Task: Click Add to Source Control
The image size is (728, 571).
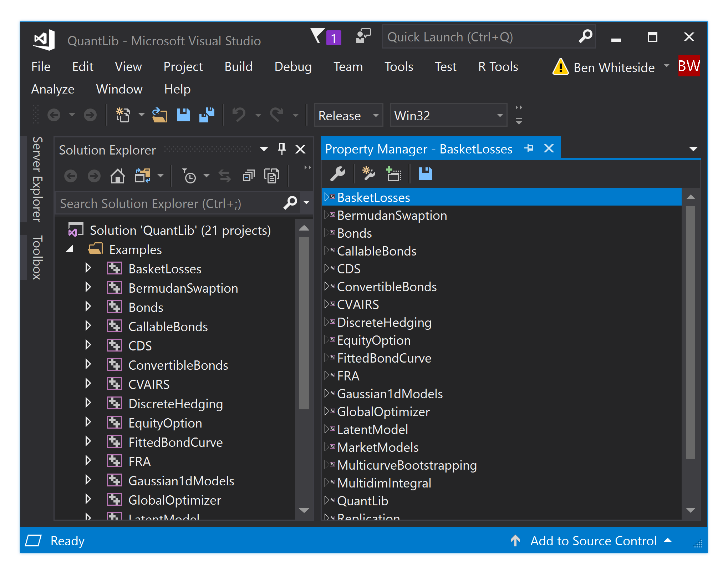Action: 593,541
